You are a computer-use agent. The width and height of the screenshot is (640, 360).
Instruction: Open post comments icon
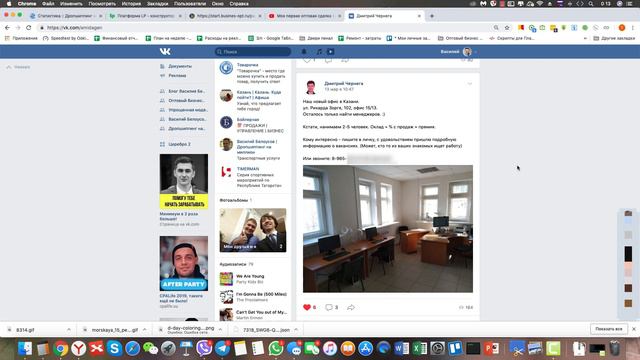point(329,307)
